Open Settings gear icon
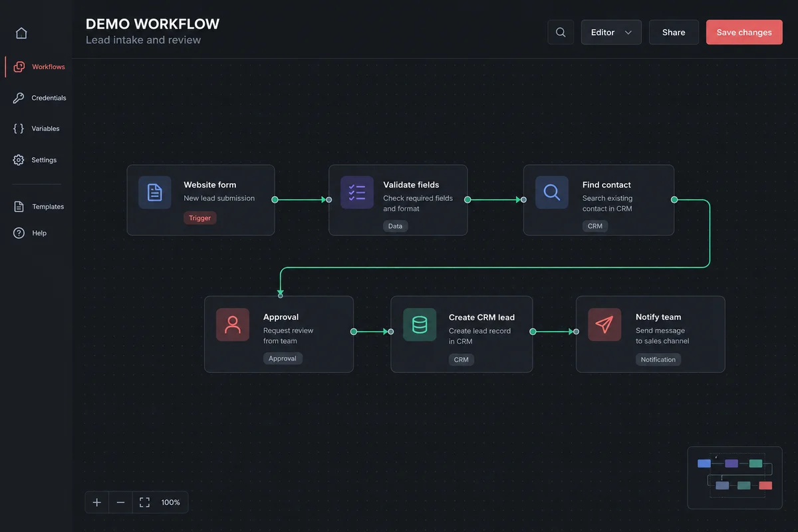The image size is (798, 532). tap(19, 160)
